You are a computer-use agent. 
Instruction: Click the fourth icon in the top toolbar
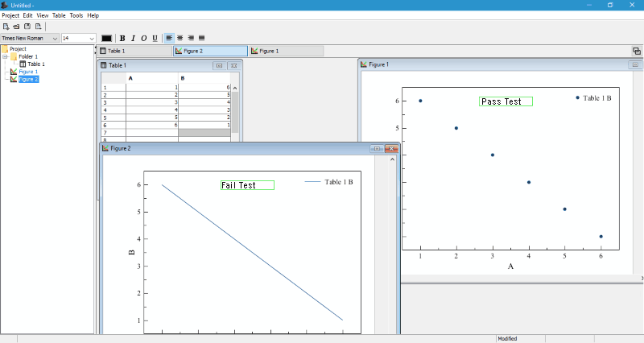coord(37,27)
